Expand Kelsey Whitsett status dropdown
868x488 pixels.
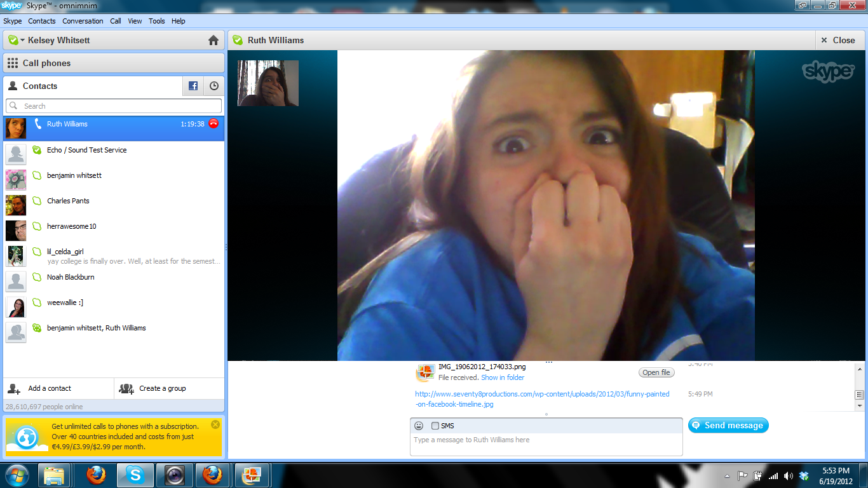coord(22,40)
